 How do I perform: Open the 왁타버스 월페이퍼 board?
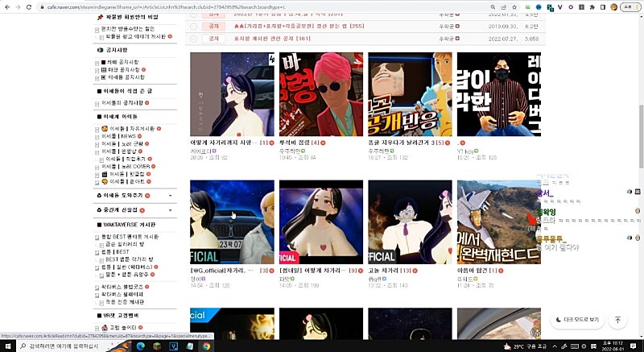[122, 294]
